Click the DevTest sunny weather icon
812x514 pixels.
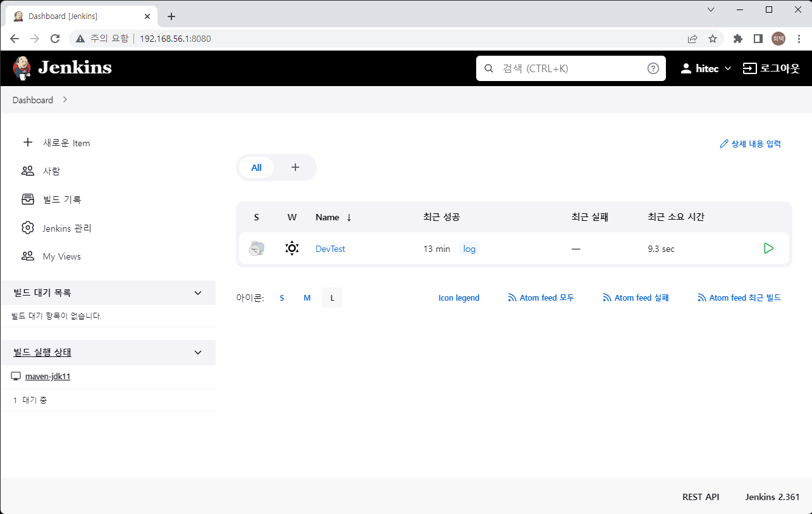point(292,248)
